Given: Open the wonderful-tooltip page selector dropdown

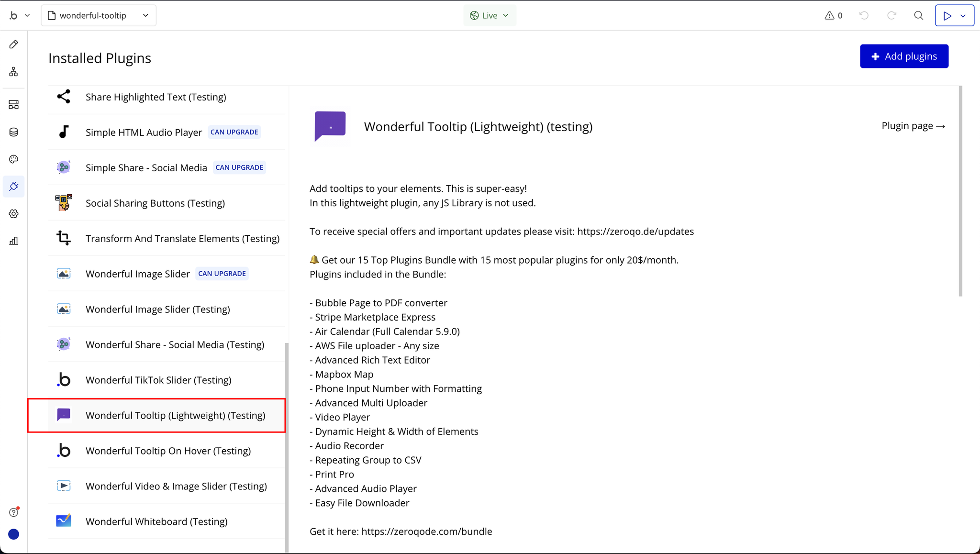Looking at the screenshot, I should pos(99,15).
